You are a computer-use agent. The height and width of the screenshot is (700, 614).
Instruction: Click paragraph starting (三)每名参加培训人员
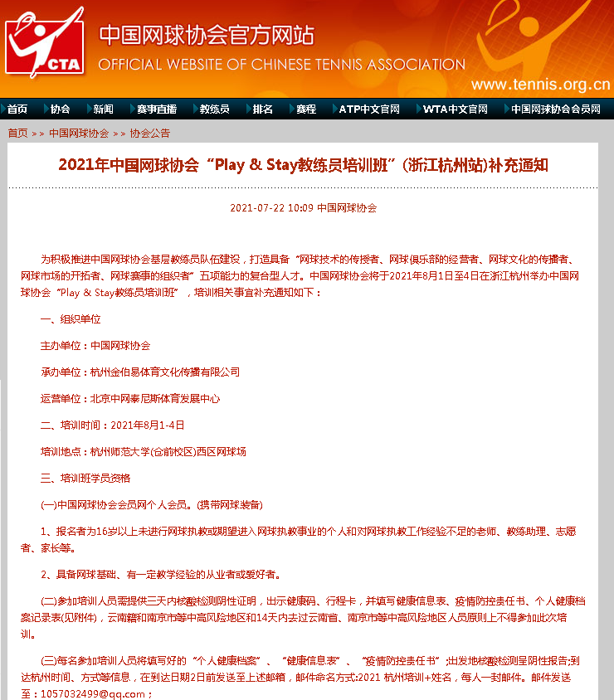(x=300, y=678)
